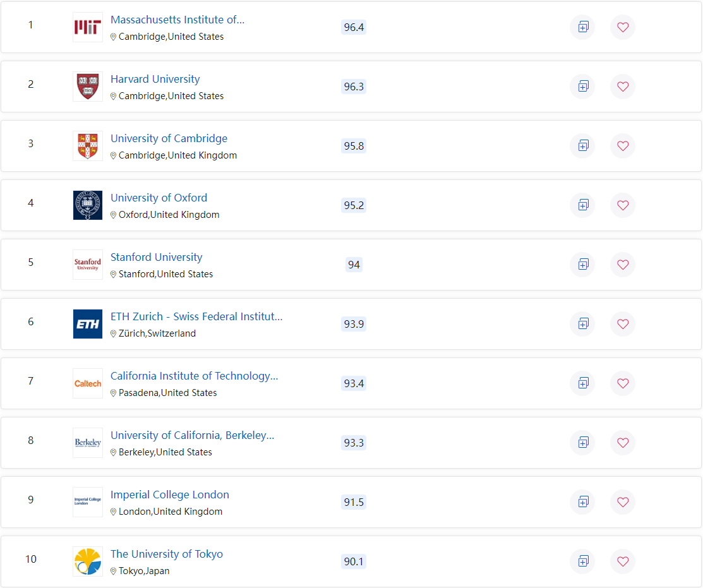Image resolution: width=703 pixels, height=588 pixels.
Task: Like University of Oxford using the heart
Action: pos(623,205)
